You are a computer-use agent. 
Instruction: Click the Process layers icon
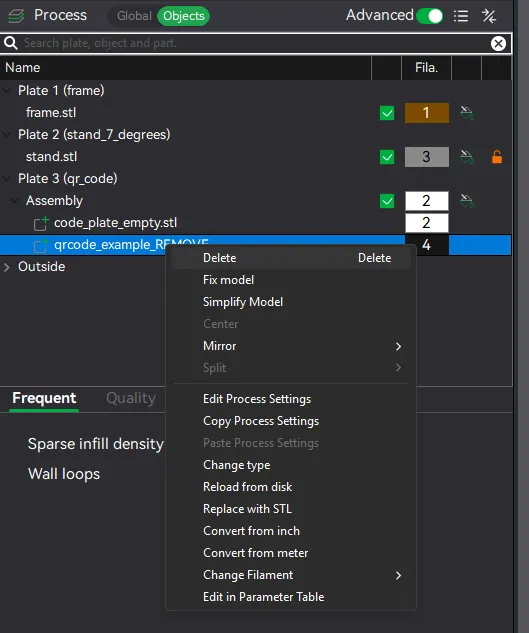tap(16, 16)
